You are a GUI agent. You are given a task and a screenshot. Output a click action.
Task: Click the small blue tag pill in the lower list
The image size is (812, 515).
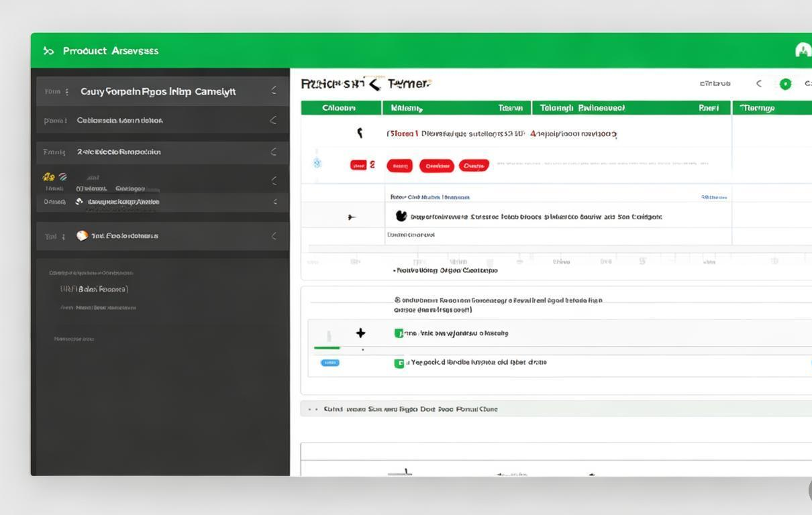pyautogui.click(x=330, y=363)
